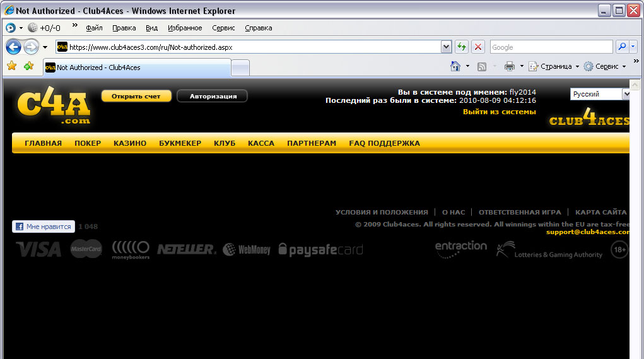Open КЛУБ navigation item
The image size is (644, 359).
click(225, 143)
